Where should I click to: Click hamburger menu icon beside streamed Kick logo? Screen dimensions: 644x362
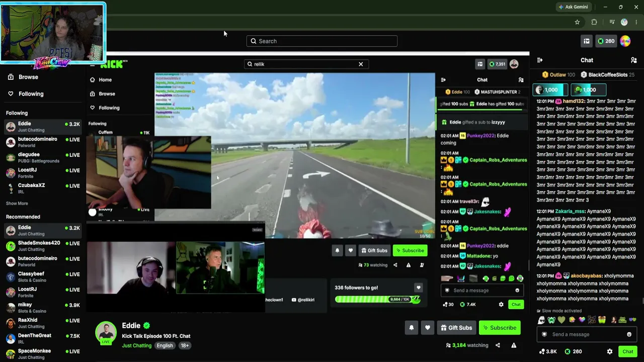click(92, 64)
